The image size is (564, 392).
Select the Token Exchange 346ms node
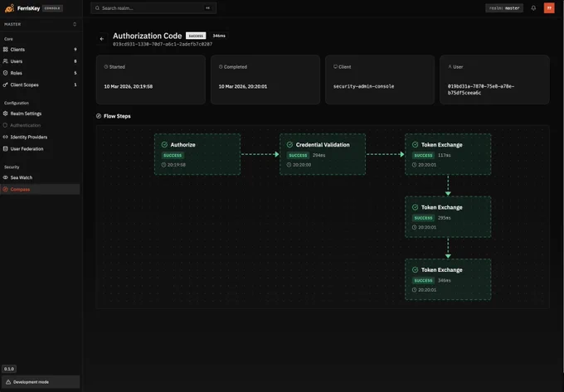(x=448, y=279)
